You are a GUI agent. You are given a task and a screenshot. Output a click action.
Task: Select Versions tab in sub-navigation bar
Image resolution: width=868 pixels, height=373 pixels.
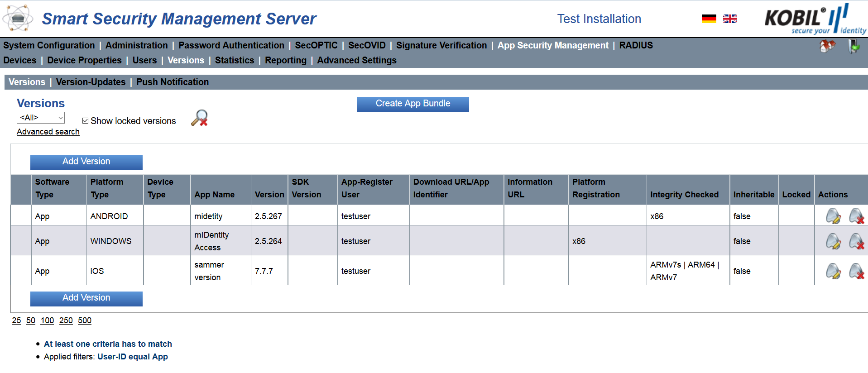coord(27,82)
